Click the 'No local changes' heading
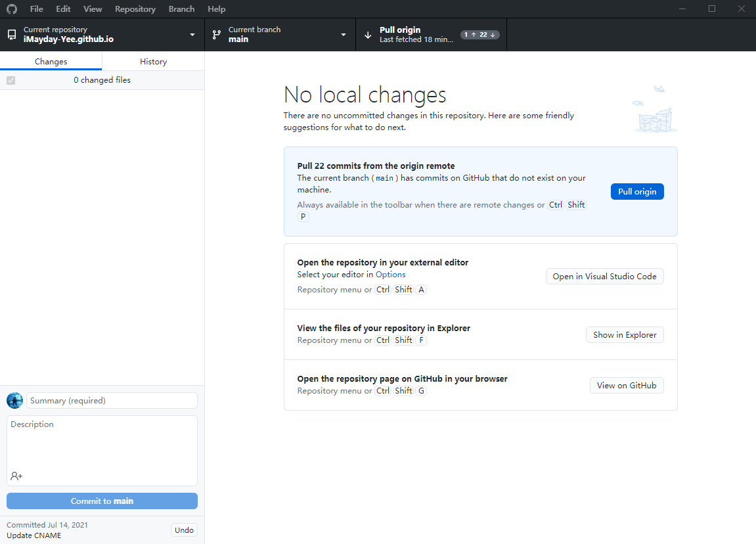This screenshot has height=544, width=756. [x=365, y=95]
